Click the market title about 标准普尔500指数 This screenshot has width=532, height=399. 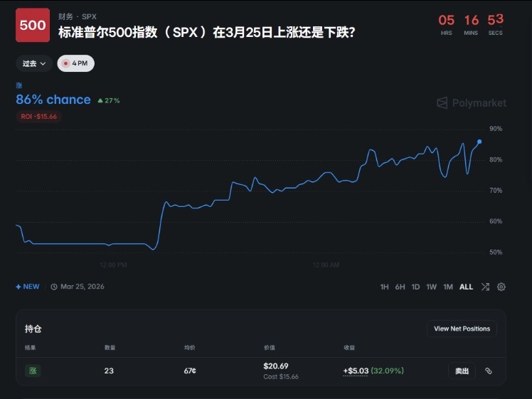(206, 32)
